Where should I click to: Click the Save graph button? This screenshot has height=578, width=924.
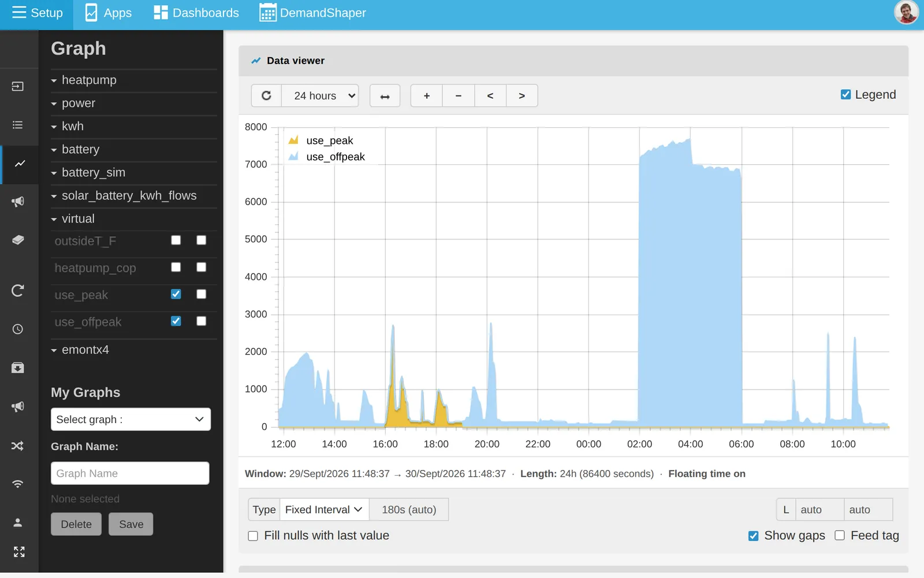131,524
